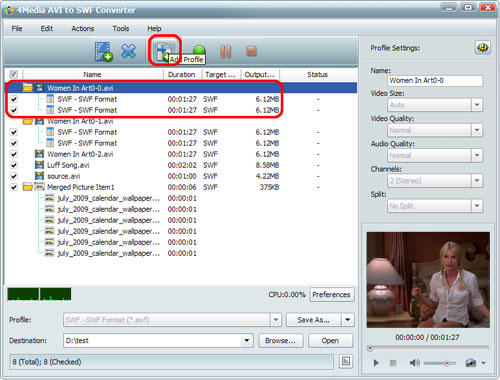Screen dimensions: 500x380
Task: Sort by the Duration column header
Action: tap(182, 74)
